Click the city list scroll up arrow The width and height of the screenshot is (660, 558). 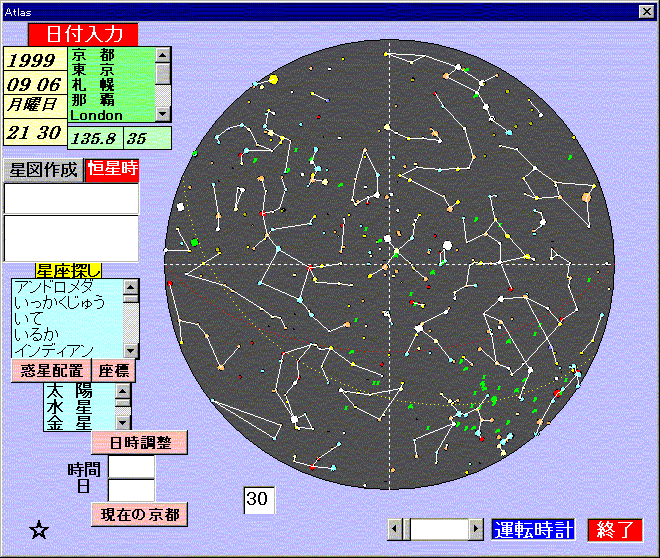coord(163,55)
